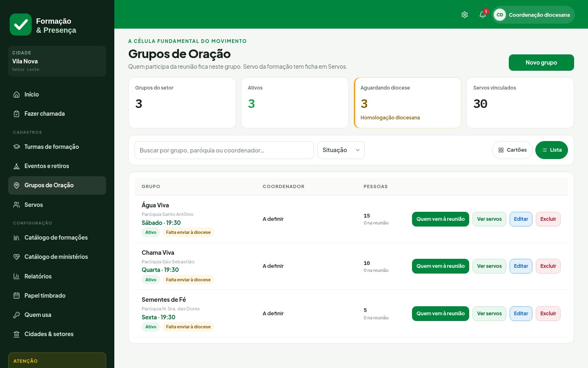Click the tent icon for Eventos e retiros

point(17,166)
